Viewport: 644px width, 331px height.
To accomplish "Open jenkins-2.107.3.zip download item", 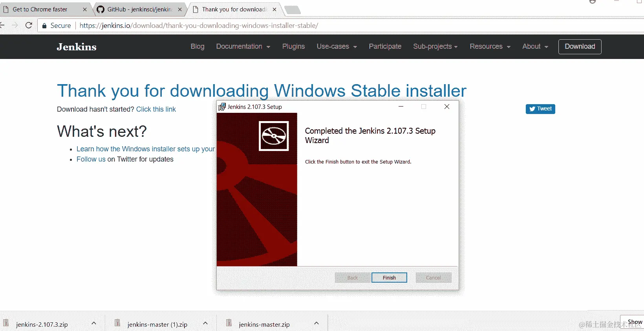I will (42, 324).
